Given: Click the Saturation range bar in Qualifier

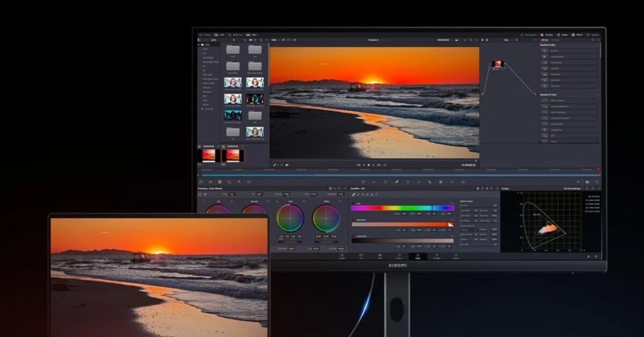Looking at the screenshot, I should pos(403,224).
